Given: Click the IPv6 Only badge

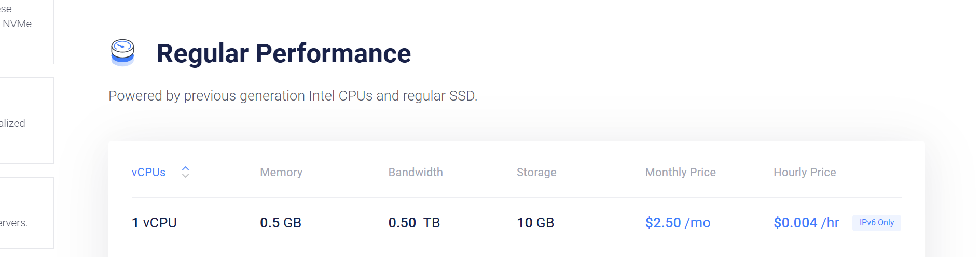Looking at the screenshot, I should click(876, 222).
